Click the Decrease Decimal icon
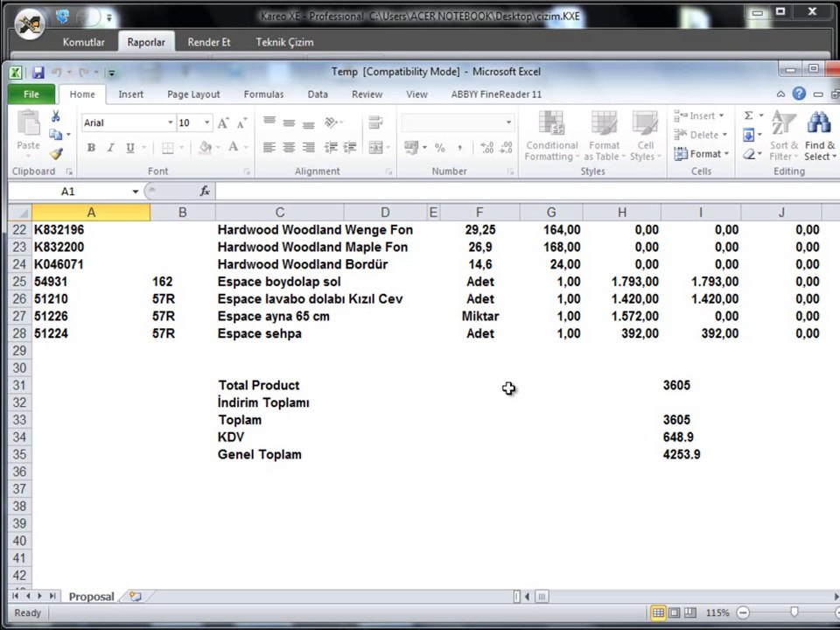This screenshot has height=630, width=840. pyautogui.click(x=507, y=148)
